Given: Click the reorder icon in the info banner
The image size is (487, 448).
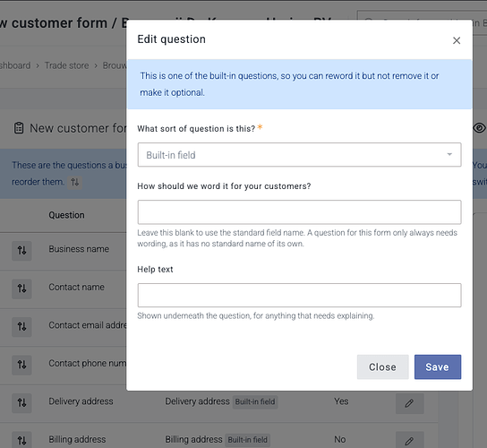Looking at the screenshot, I should [x=75, y=182].
